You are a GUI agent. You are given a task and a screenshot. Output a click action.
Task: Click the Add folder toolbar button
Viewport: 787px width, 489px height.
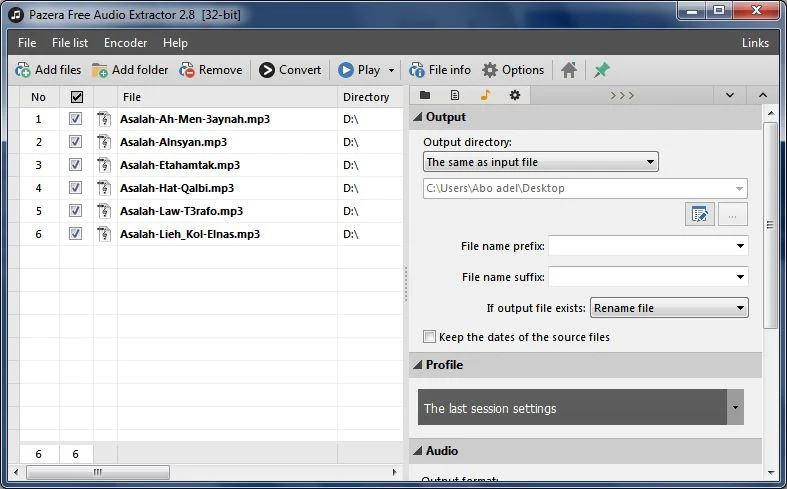(x=130, y=70)
